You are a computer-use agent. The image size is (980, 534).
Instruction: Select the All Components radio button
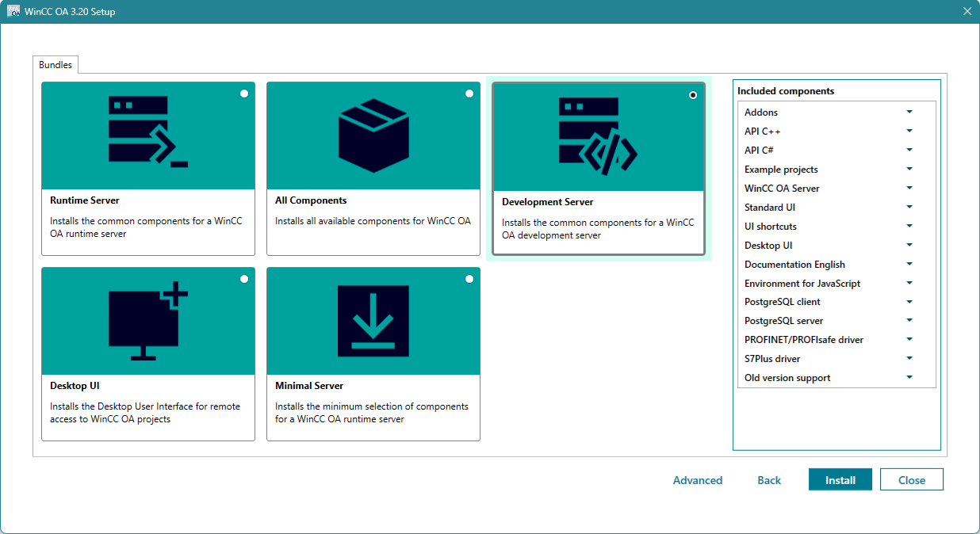[x=469, y=93]
